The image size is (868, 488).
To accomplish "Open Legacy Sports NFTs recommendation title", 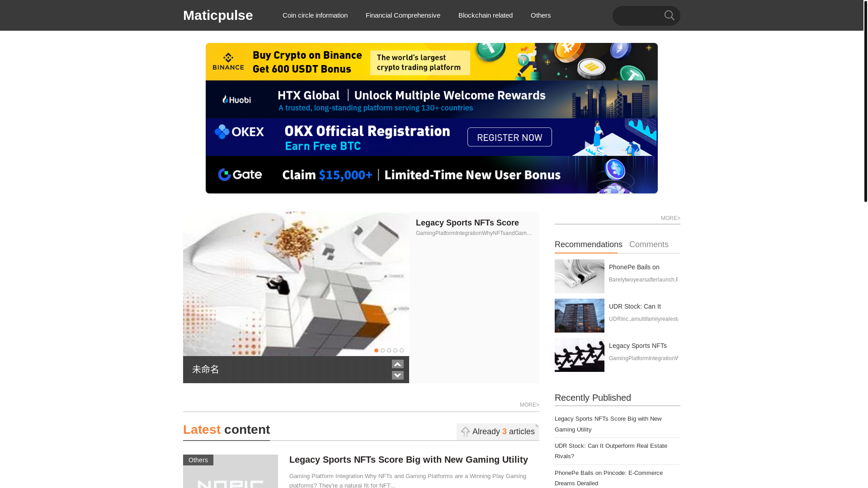I will point(638,346).
